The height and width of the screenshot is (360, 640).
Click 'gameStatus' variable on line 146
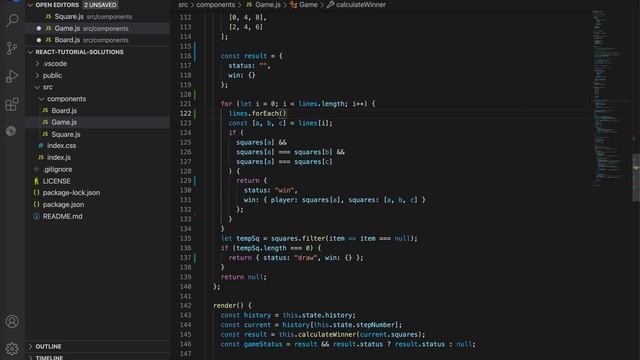coord(263,344)
